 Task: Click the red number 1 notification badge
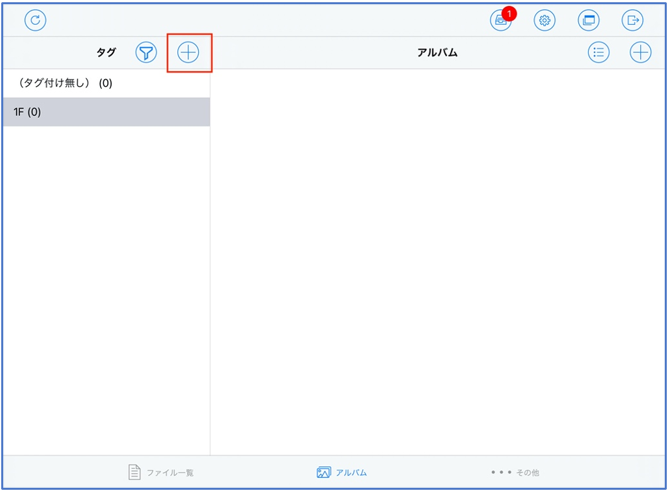pos(509,13)
